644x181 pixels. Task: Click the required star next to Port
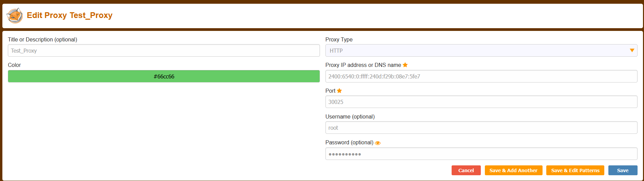[x=339, y=91]
